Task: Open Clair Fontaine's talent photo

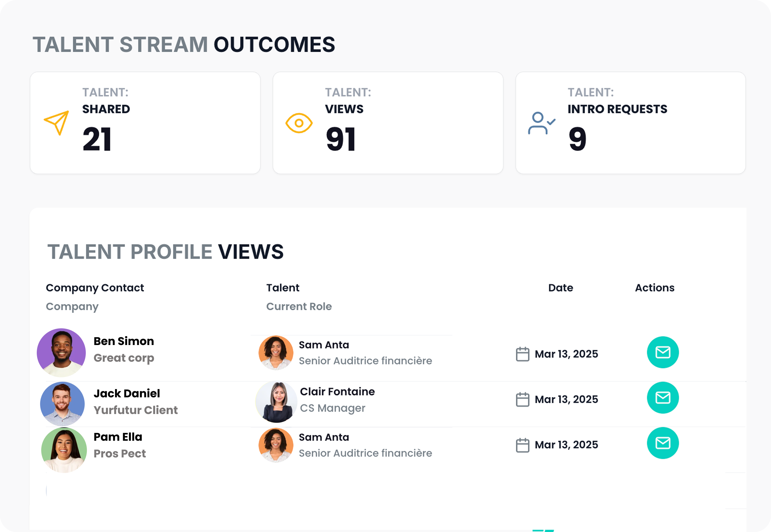Action: point(277,402)
